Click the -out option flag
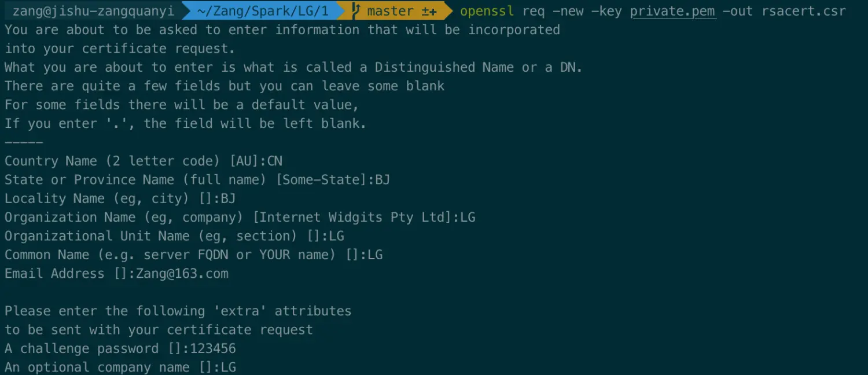Screen dimensions: 868x375 [x=738, y=11]
